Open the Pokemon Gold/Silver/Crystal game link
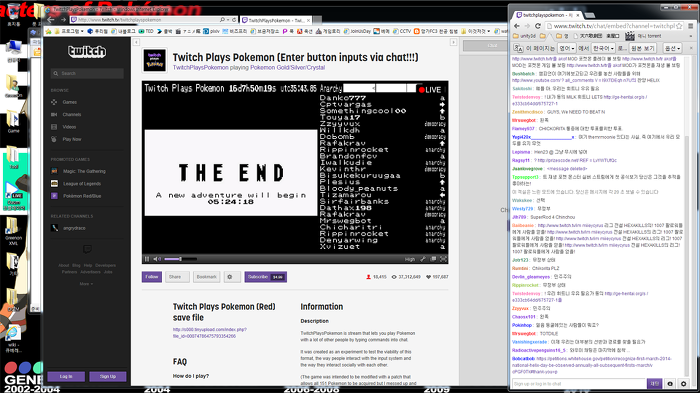This screenshot has height=393, width=700. point(288,67)
